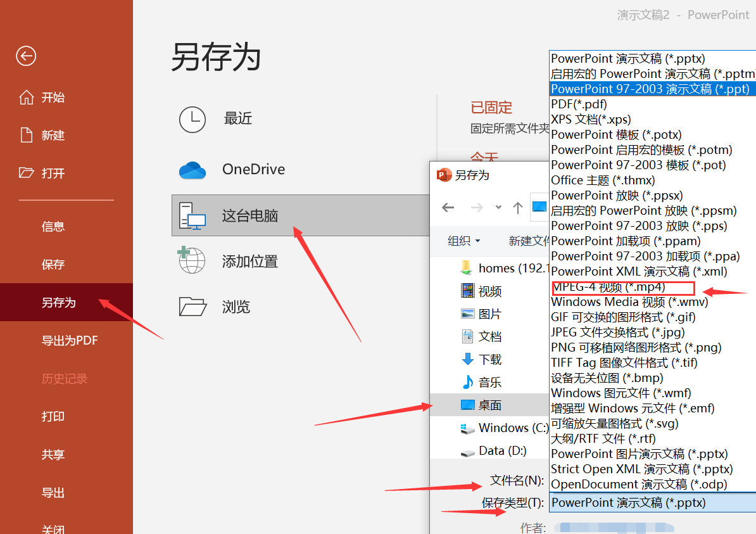This screenshot has width=756, height=534.
Task: Click the 图片 folder icon
Action: point(468,314)
